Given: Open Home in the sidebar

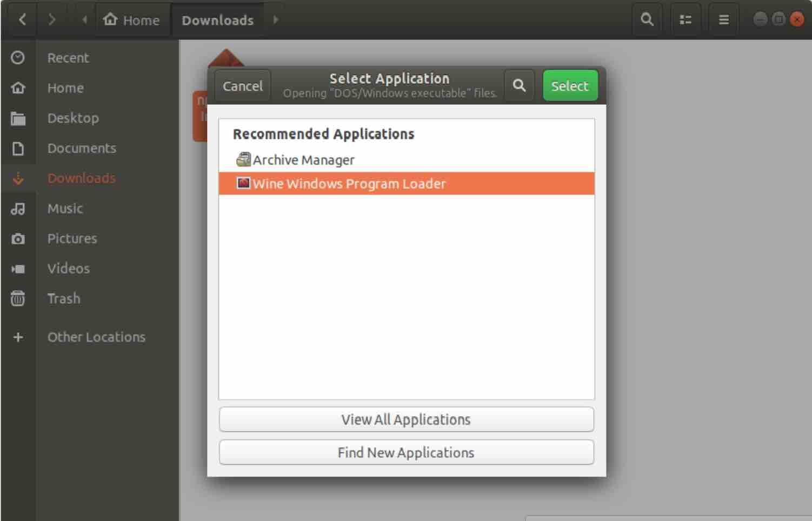Looking at the screenshot, I should point(90,88).
